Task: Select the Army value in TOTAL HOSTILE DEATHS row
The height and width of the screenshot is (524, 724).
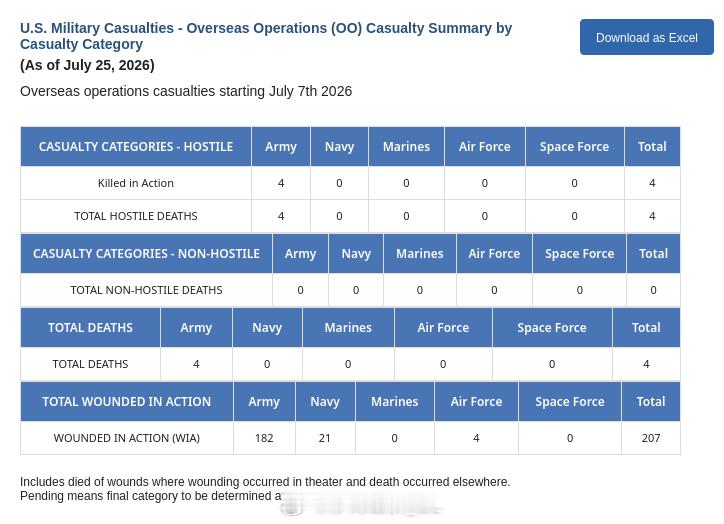Action: [x=281, y=216]
